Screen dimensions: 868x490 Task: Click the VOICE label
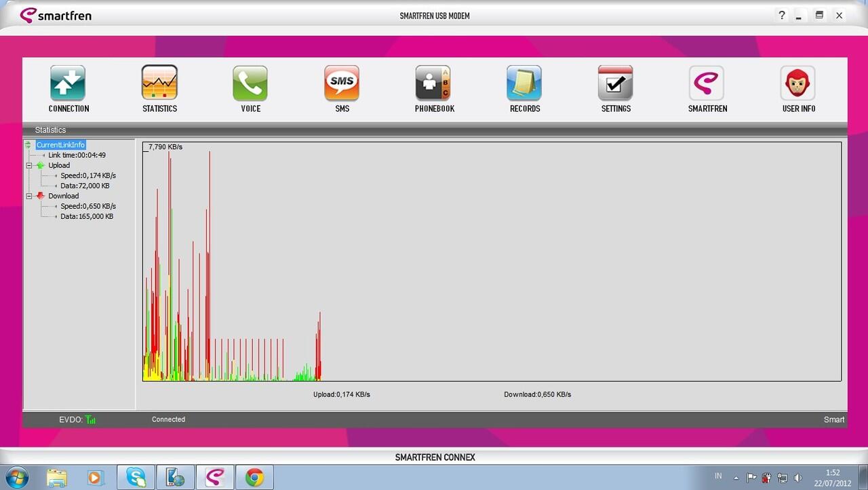[x=251, y=108]
